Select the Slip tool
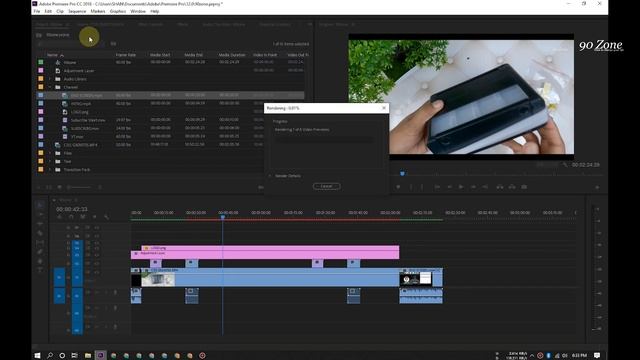Image resolution: width=640 pixels, height=360 pixels. coord(40,243)
